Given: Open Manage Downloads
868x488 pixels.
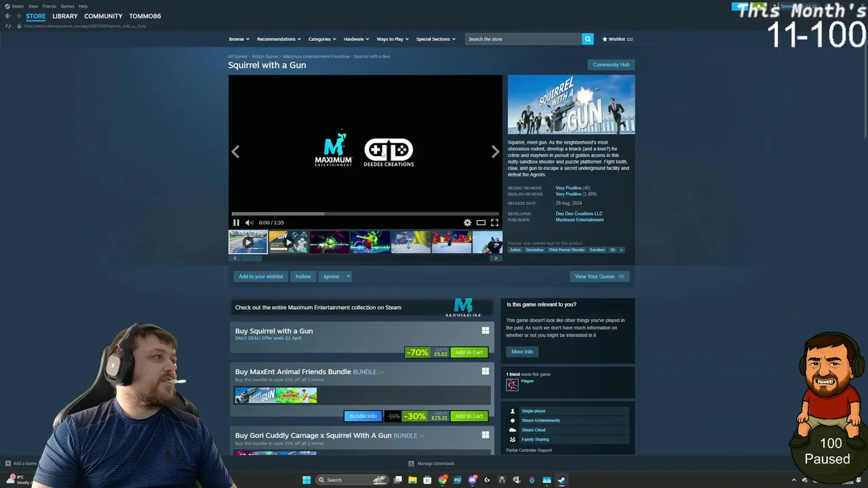Looking at the screenshot, I should click(x=431, y=464).
